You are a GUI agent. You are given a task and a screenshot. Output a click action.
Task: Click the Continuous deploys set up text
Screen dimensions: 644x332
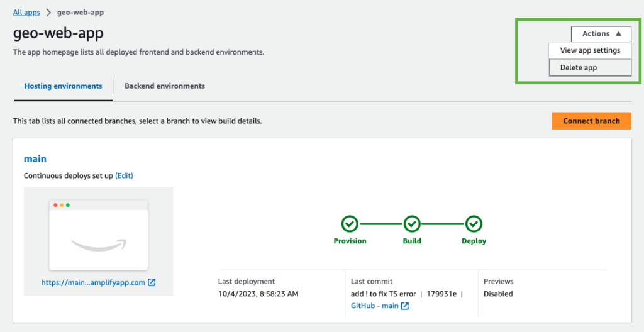pos(69,175)
